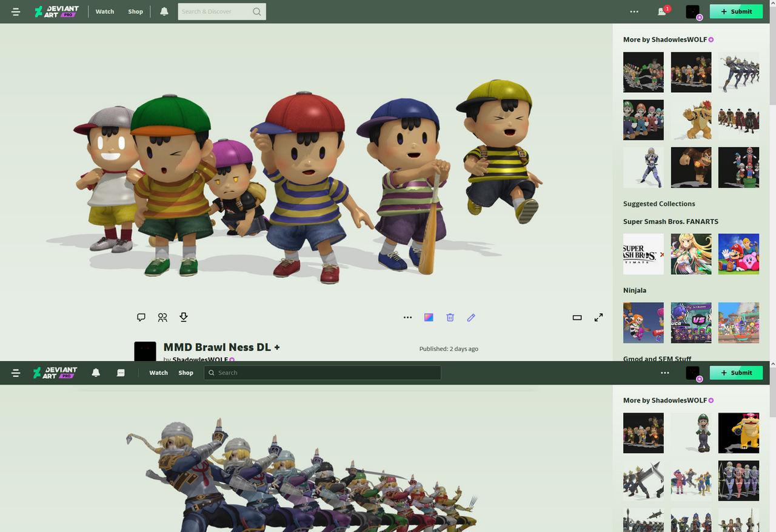This screenshot has height=532, width=776.
Task: Open the Donkey Kong thumbnail in More by ShadowlesWOLF
Action: (x=691, y=167)
